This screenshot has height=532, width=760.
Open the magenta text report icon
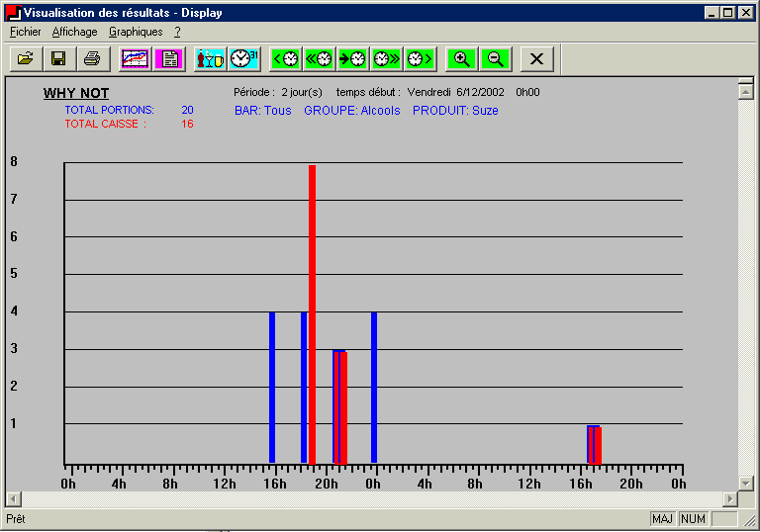pos(169,58)
